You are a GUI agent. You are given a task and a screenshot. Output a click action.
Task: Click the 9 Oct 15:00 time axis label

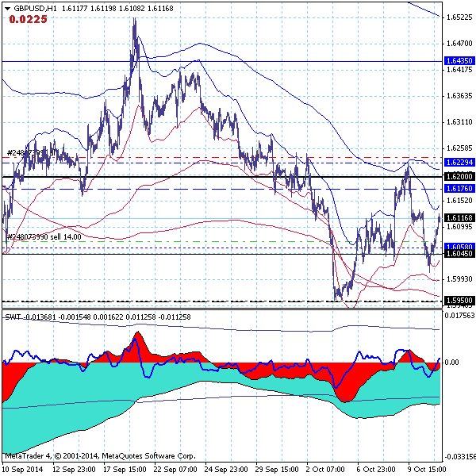(x=424, y=469)
